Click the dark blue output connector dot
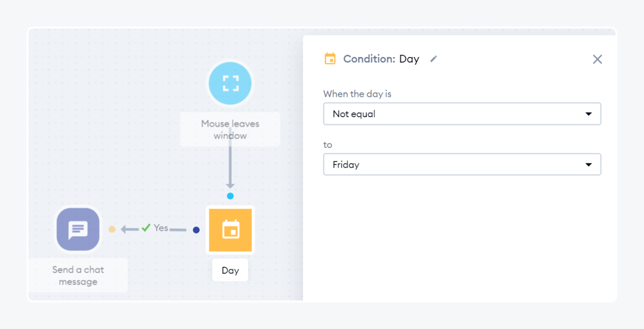 tap(196, 230)
